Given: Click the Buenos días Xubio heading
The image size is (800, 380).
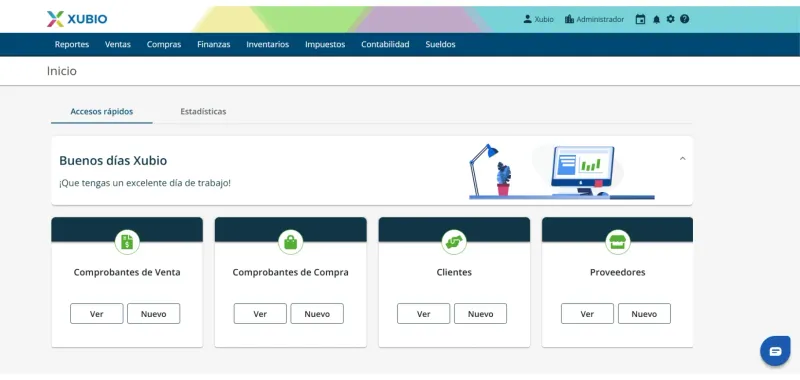Looking at the screenshot, I should pos(113,161).
